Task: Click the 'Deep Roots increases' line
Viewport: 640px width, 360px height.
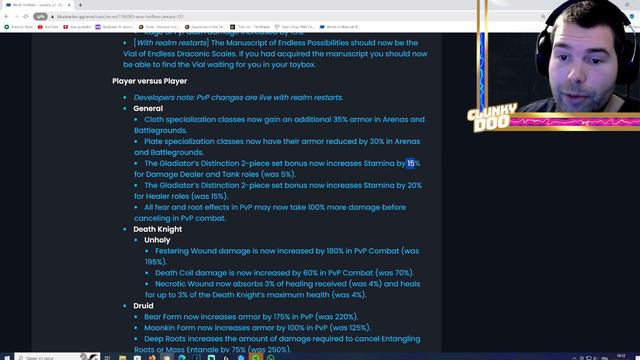Action: 277,344
